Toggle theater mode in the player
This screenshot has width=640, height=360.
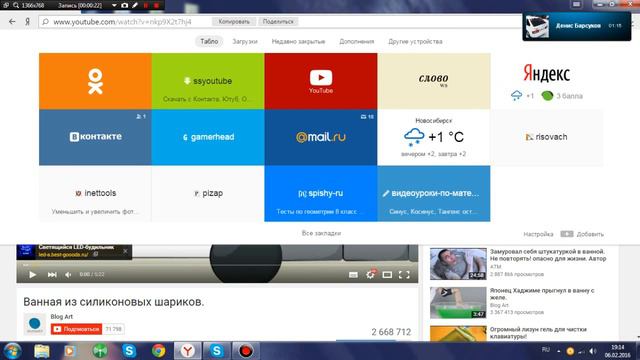[x=387, y=275]
